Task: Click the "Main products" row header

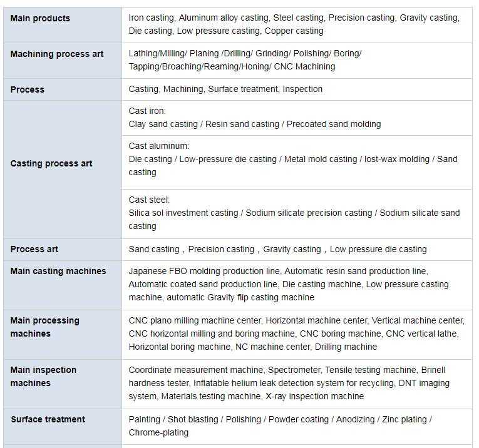Action: click(40, 18)
